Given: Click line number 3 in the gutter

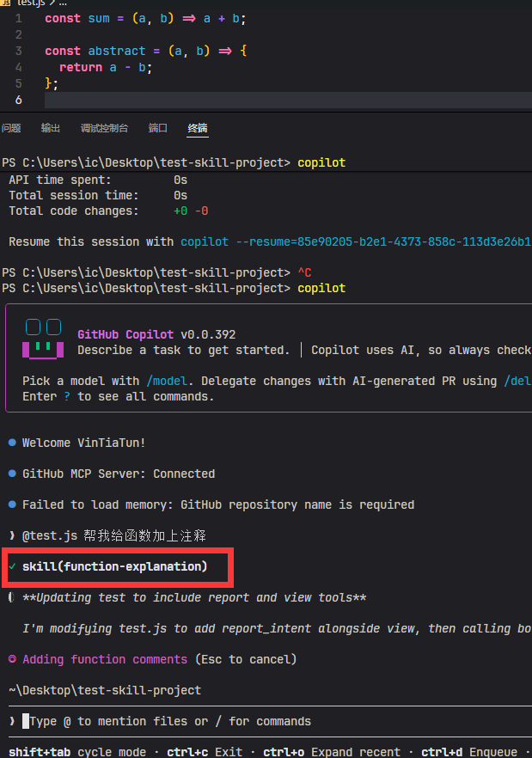Looking at the screenshot, I should (x=18, y=51).
